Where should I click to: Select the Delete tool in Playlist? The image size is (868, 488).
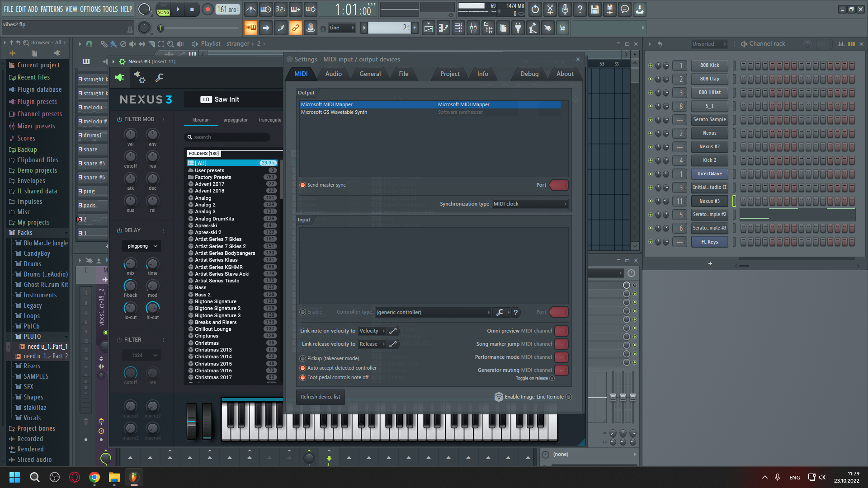[x=123, y=44]
